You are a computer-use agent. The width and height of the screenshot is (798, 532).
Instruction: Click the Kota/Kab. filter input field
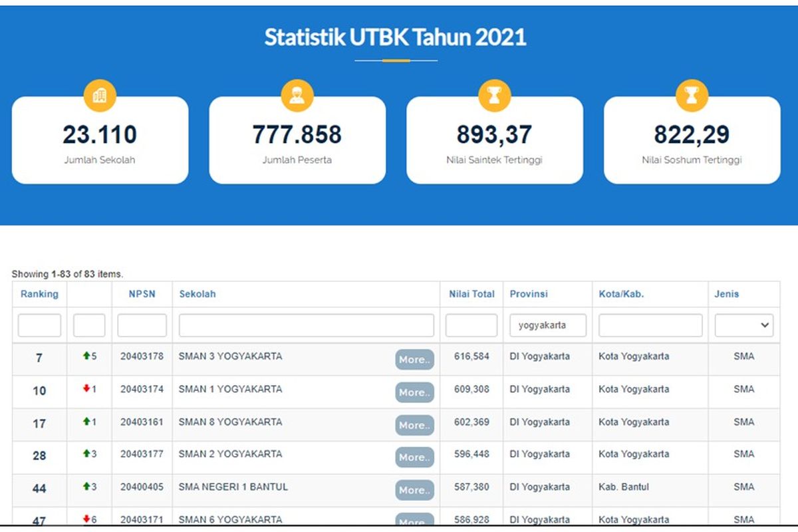tap(650, 325)
